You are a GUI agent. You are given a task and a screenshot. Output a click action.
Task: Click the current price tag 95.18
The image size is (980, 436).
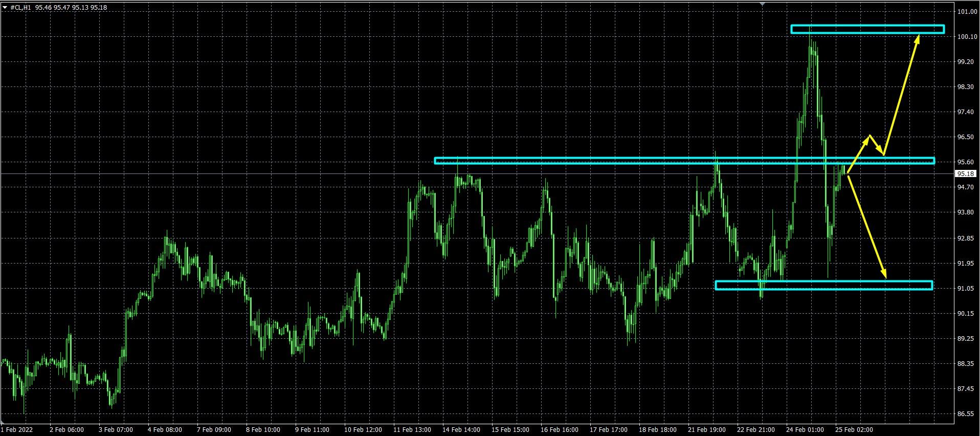[x=966, y=174]
